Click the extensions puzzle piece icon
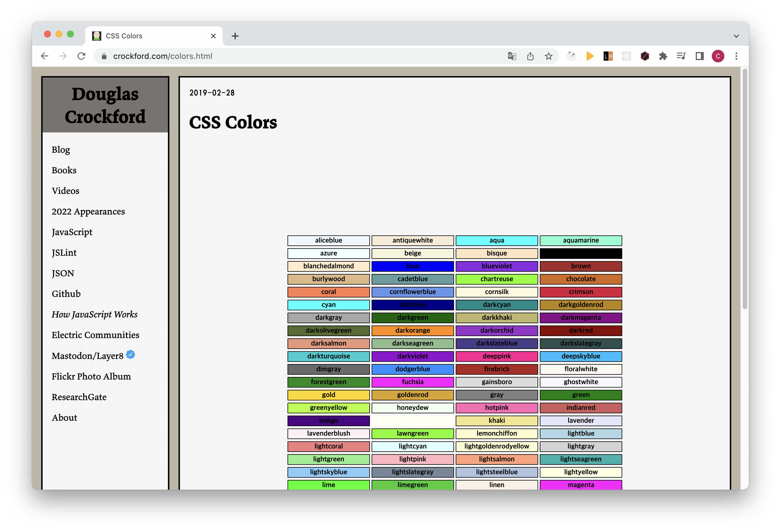The width and height of the screenshot is (781, 532). click(x=663, y=56)
